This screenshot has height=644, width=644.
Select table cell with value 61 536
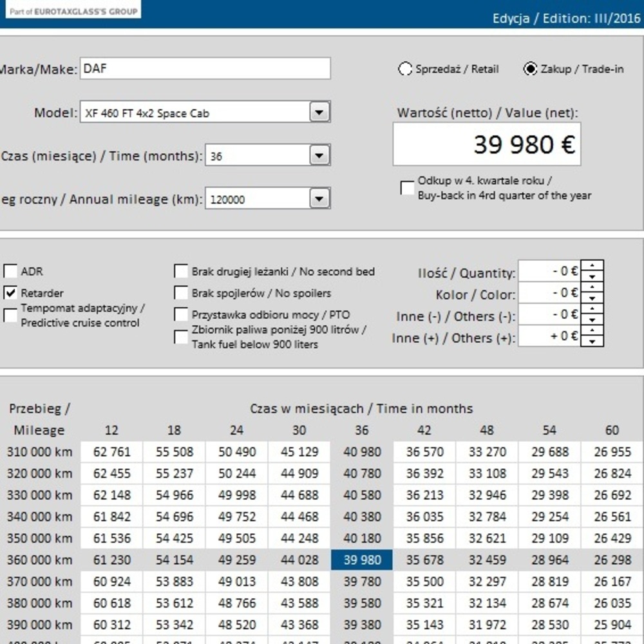(111, 538)
